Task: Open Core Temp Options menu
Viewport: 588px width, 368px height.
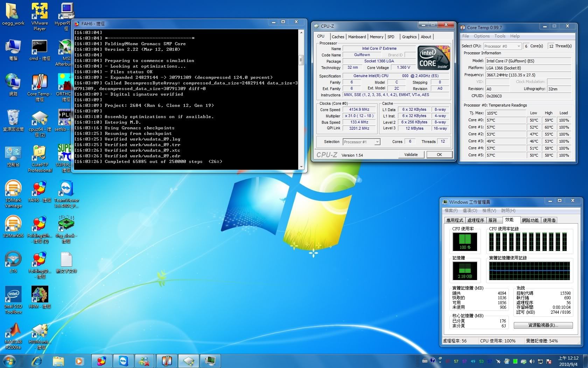Action: pyautogui.click(x=482, y=36)
